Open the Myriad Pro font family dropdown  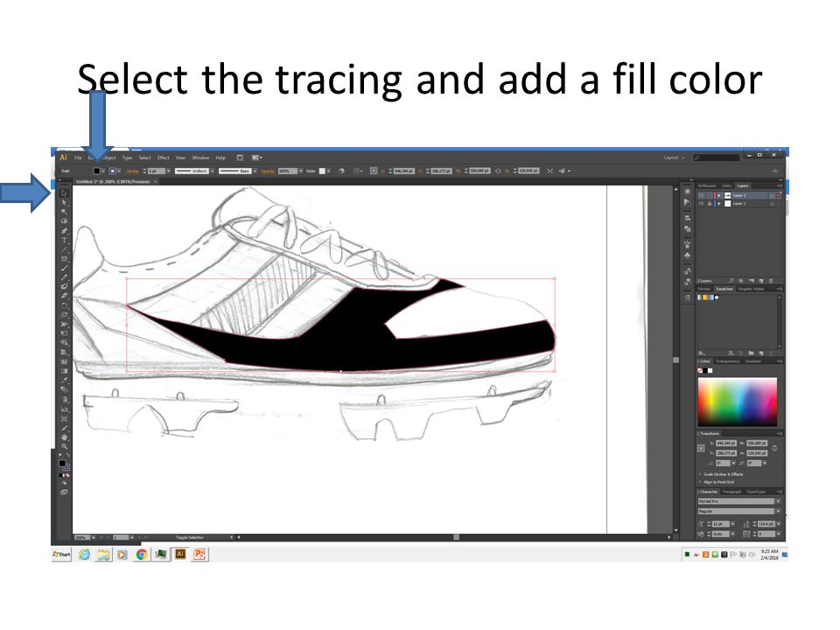pos(778,500)
